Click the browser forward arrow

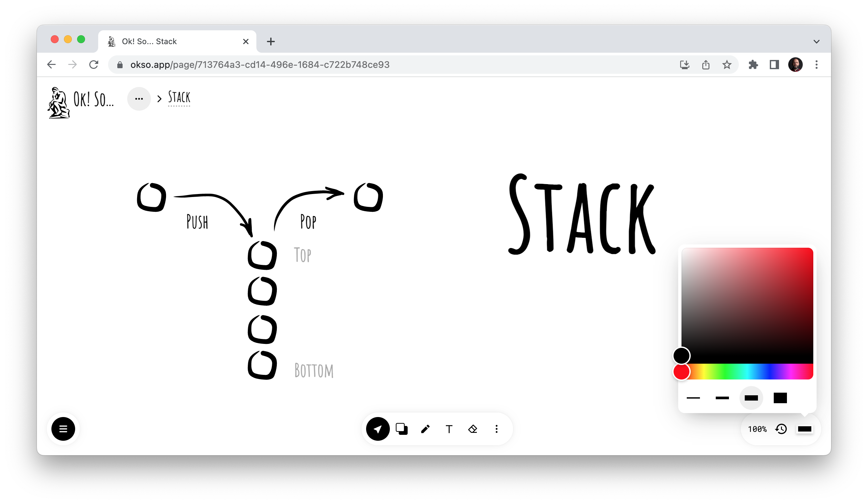click(x=72, y=64)
